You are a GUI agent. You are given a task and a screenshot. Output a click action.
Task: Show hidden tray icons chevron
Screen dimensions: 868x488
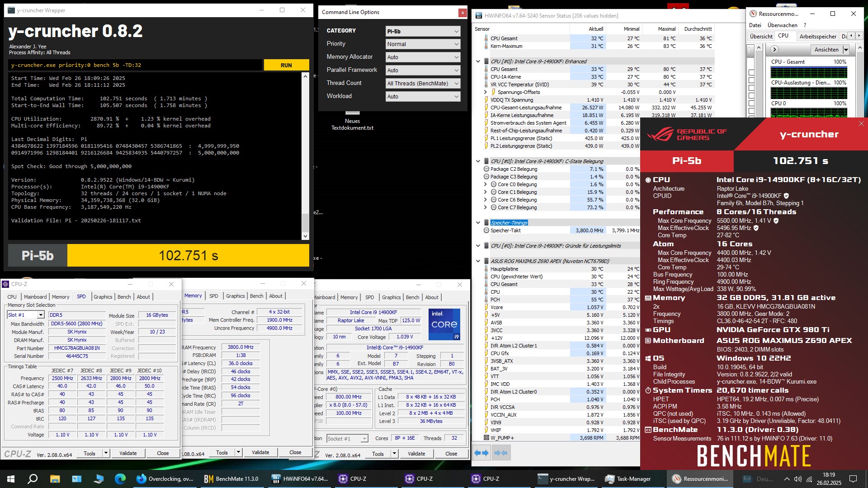pos(787,479)
